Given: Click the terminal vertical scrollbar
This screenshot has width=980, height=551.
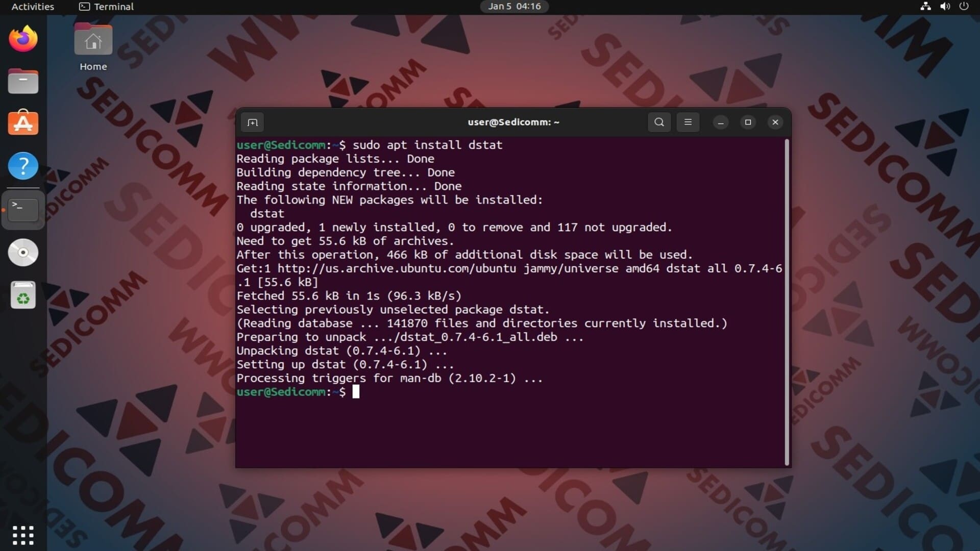Looking at the screenshot, I should (x=787, y=301).
